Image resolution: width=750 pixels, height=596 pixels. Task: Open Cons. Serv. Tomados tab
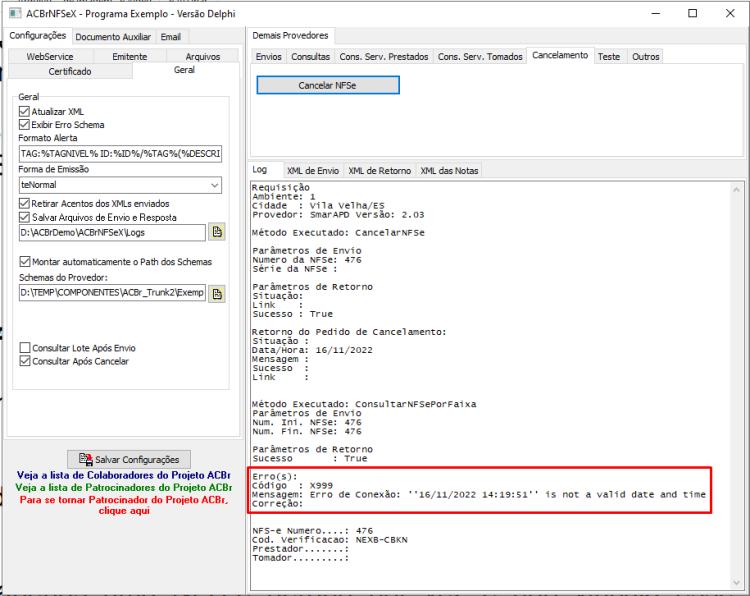pos(480,56)
